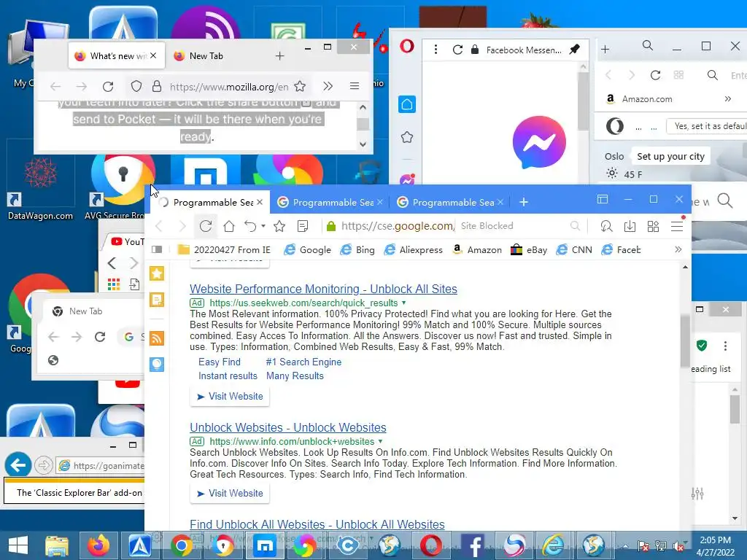Pin the Facebook Messenger panel in Opera

[575, 49]
